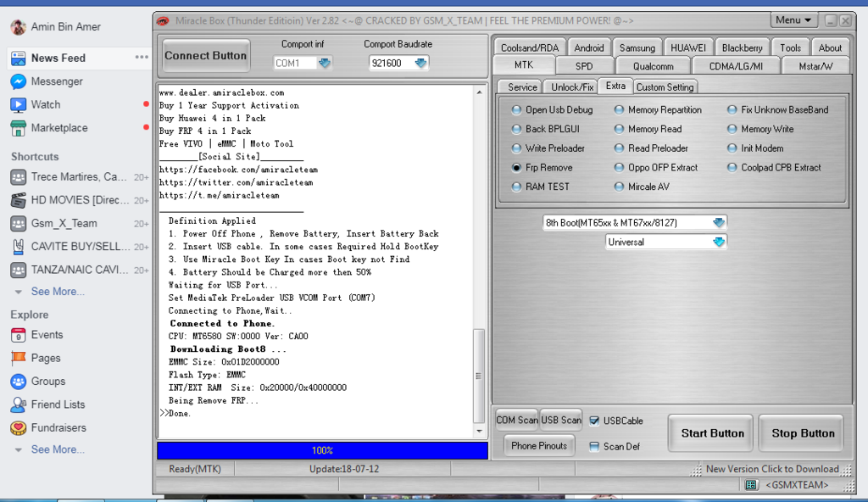Open Messenger icon in Facebook sidebar

(x=19, y=81)
